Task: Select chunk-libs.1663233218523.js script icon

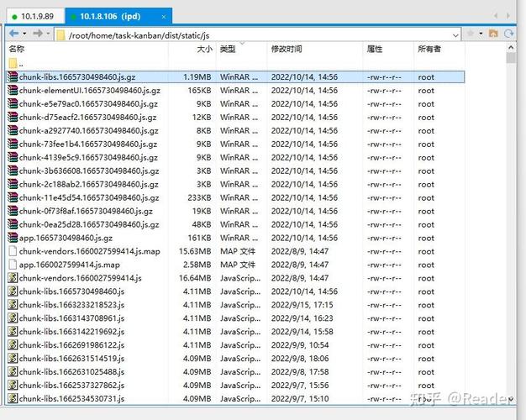Action: (13, 305)
